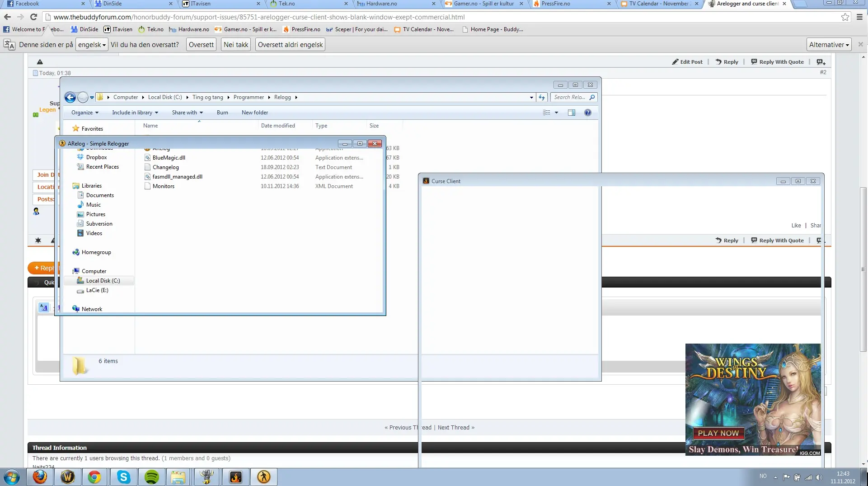Image resolution: width=868 pixels, height=486 pixels.
Task: Sort by Date modified column header
Action: pos(278,126)
